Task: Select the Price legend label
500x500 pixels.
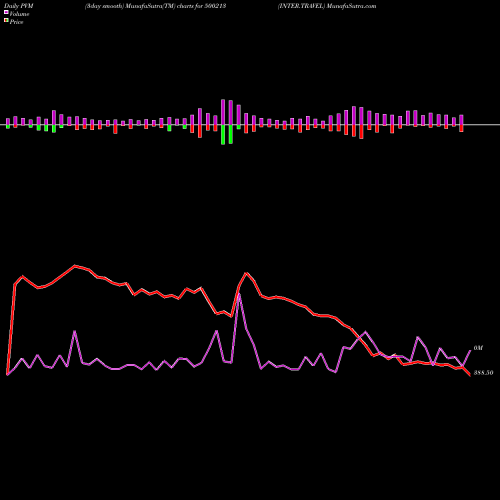Action: (16, 22)
